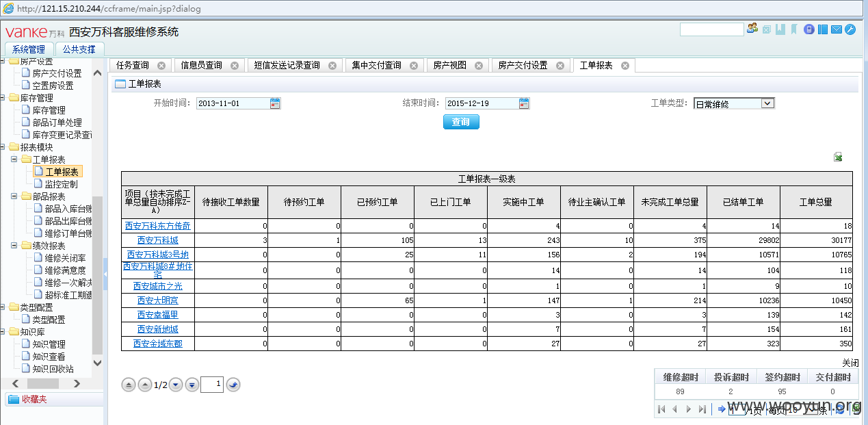
Task: Collapse the 绩效报表 folder node
Action: [15, 246]
